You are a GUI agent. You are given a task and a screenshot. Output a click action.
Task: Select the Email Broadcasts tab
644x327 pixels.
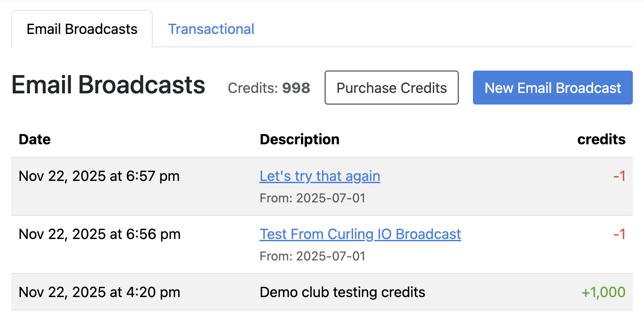coord(82,29)
